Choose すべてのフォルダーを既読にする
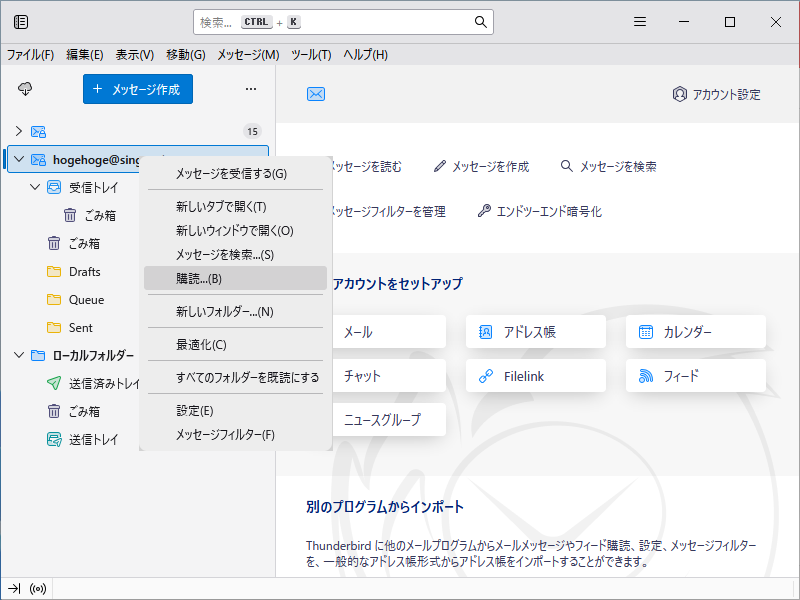Viewport: 800px width, 600px height. coord(235,378)
